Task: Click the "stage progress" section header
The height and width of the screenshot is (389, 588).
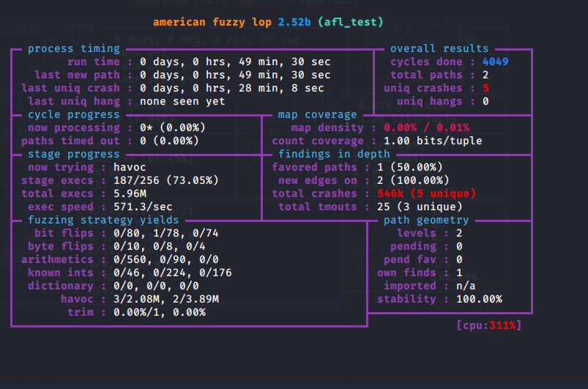Action: tap(73, 155)
